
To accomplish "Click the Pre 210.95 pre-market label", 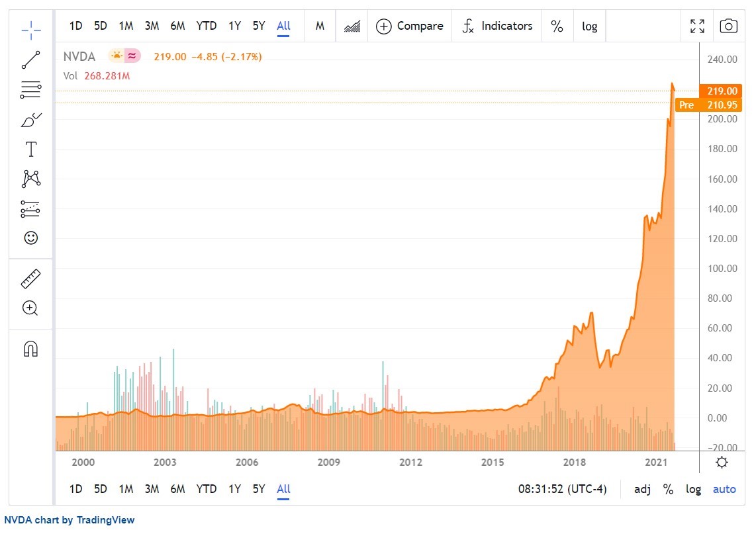I will click(708, 105).
